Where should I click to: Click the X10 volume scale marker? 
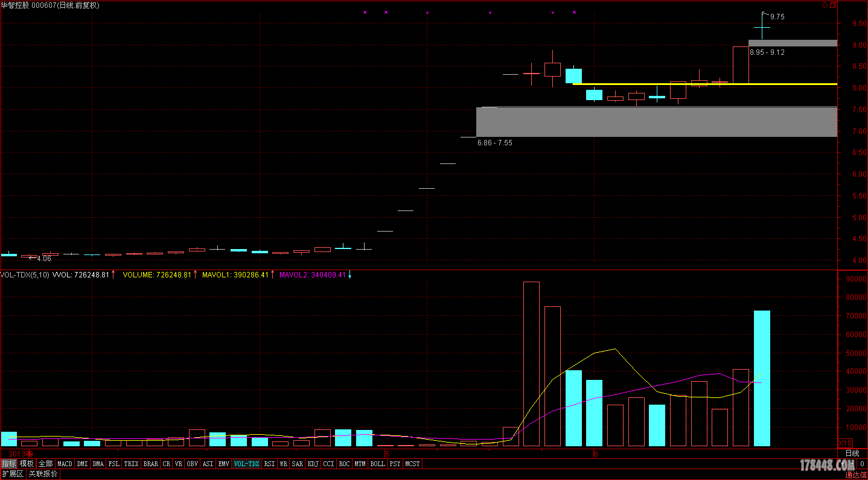846,443
